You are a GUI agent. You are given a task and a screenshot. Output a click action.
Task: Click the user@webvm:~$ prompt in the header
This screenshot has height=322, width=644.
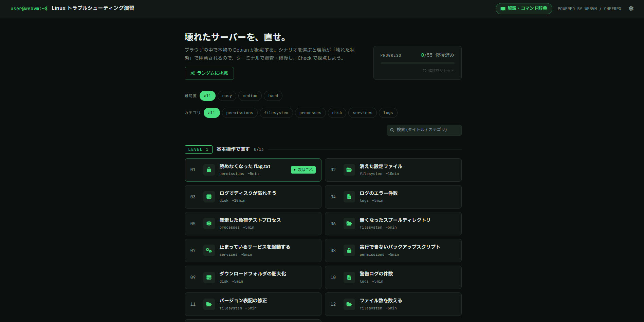(x=29, y=8)
